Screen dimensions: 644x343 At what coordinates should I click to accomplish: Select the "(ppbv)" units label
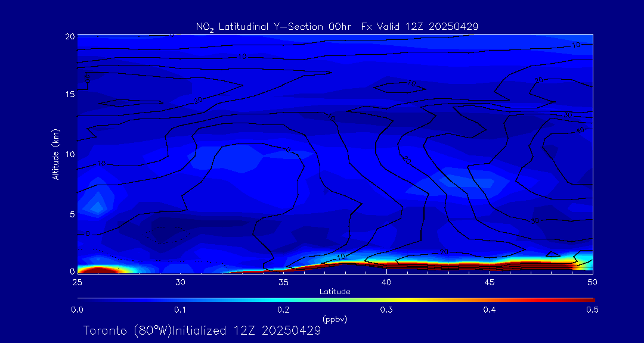tap(335, 319)
